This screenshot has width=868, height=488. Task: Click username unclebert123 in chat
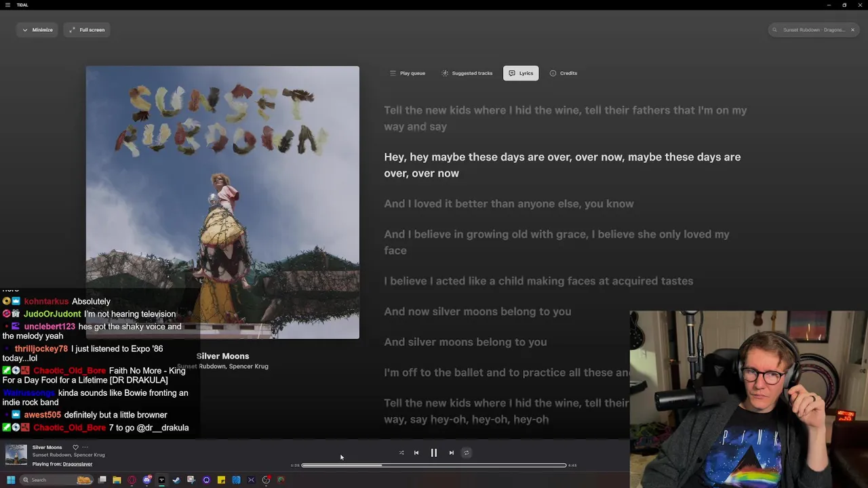(x=50, y=327)
